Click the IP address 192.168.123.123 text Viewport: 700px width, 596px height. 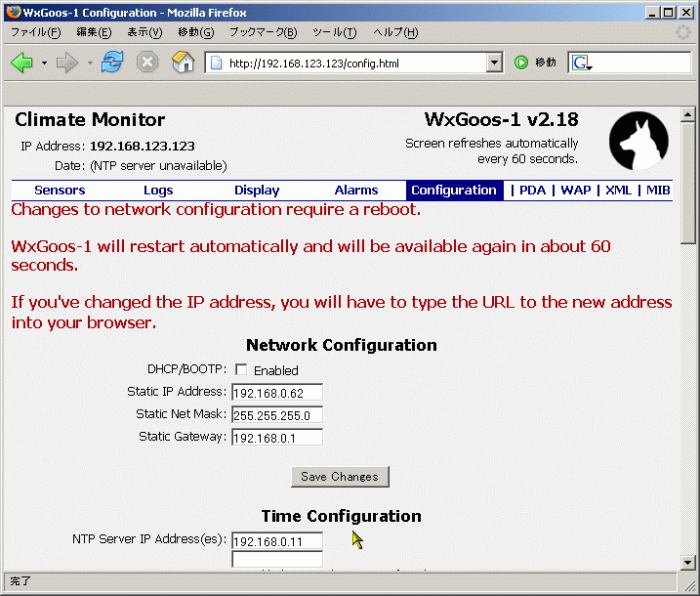coord(143,147)
